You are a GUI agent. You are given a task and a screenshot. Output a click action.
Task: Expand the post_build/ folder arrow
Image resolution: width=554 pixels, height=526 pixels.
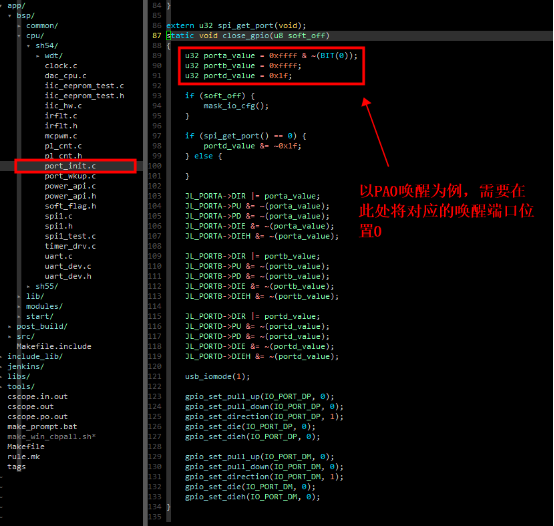(x=10, y=327)
